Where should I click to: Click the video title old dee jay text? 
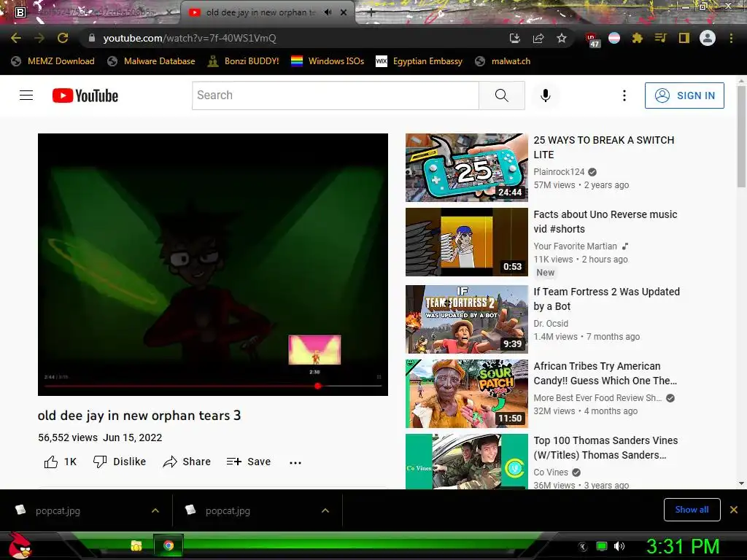139,416
